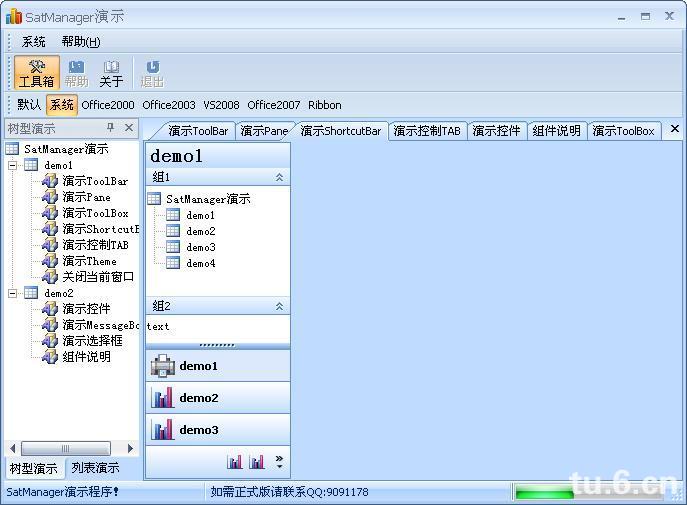The height and width of the screenshot is (505, 687).
Task: Click the 演示控件 tree item icon
Action: 50,309
